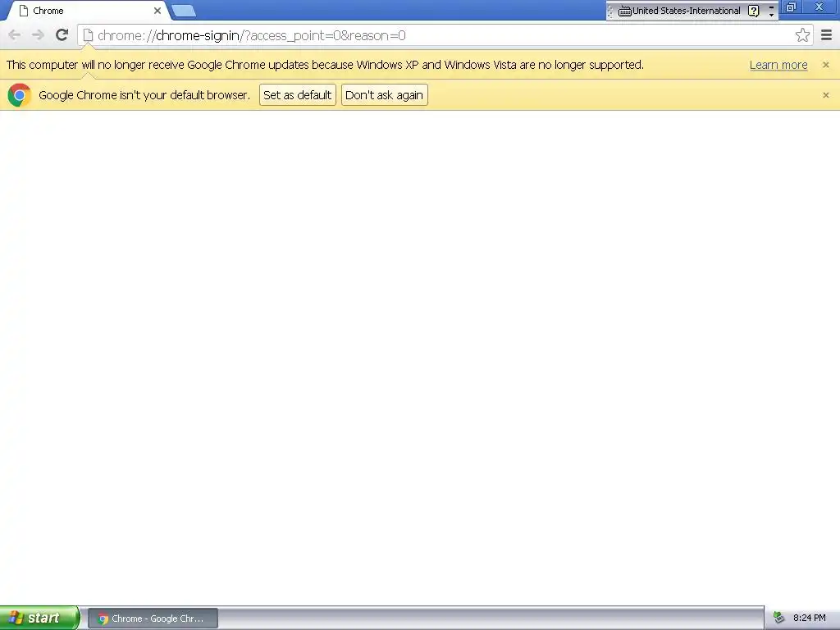The width and height of the screenshot is (840, 630).
Task: Choose Don't ask again
Action: [x=384, y=95]
